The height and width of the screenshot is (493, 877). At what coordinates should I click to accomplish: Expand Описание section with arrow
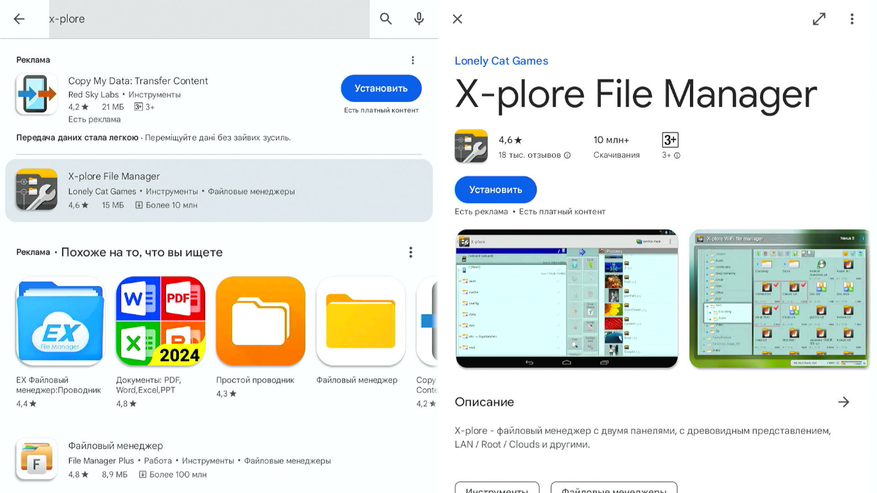click(843, 402)
